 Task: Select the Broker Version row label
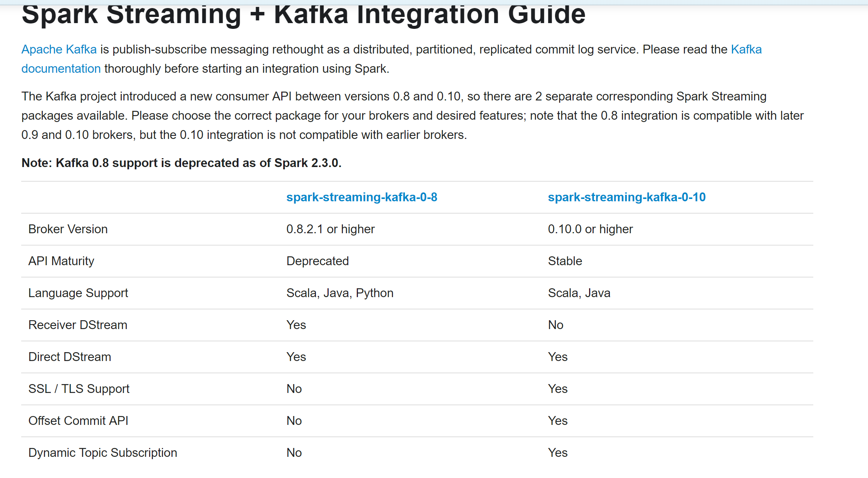pos(68,229)
